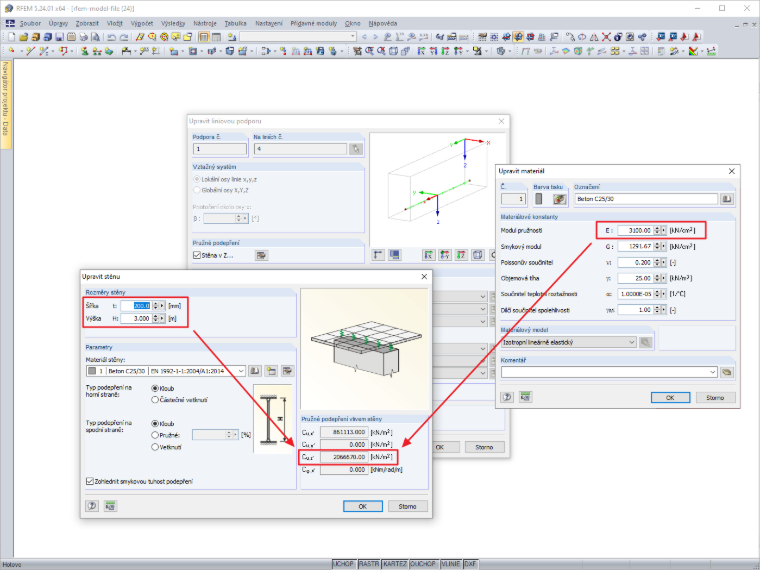
Task: Select Vetknutí radio option
Action: tap(166, 447)
